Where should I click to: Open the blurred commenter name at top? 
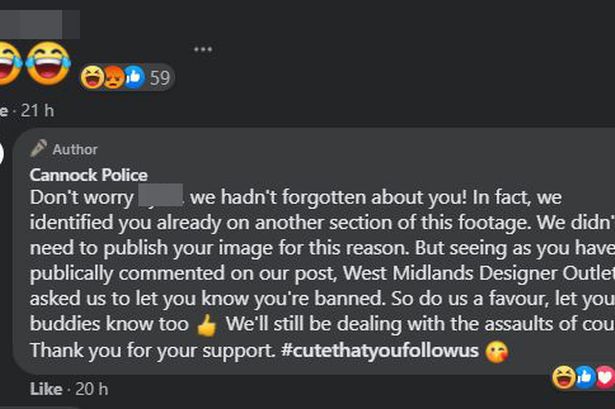click(x=39, y=24)
